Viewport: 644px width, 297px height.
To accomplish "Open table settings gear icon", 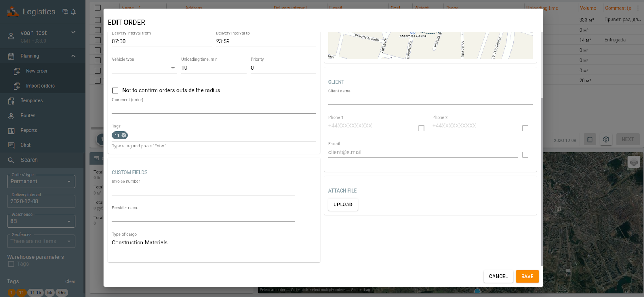I will pyautogui.click(x=606, y=139).
